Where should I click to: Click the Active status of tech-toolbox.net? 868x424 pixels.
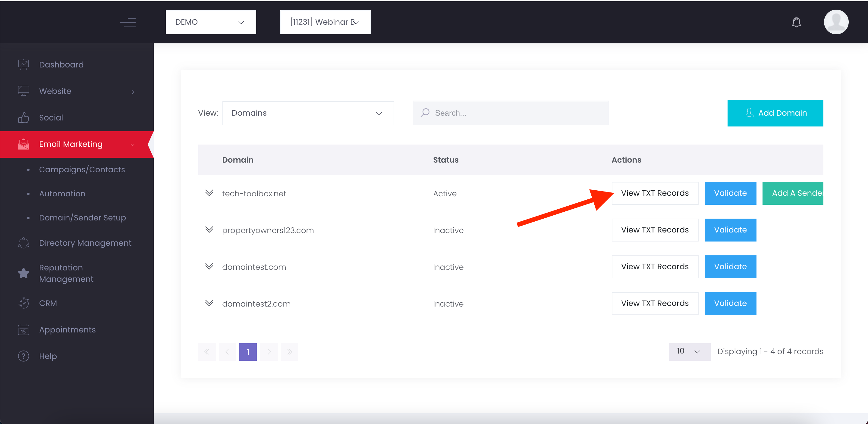click(445, 194)
